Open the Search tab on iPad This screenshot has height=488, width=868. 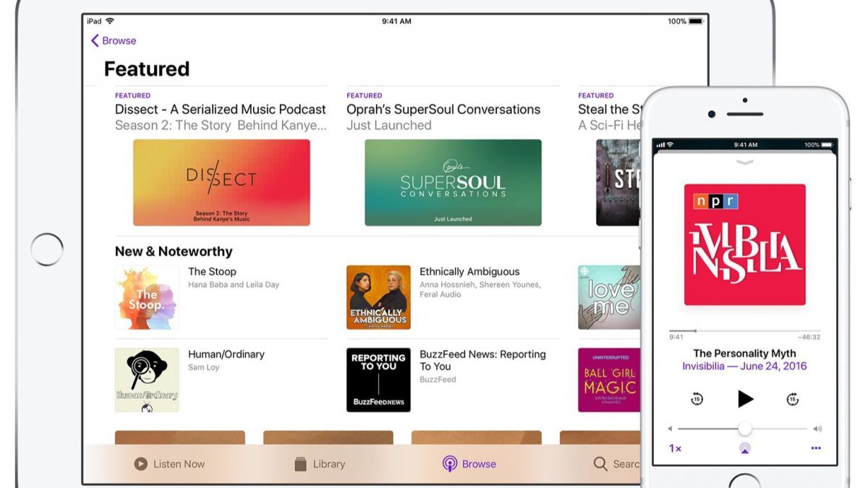(616, 464)
